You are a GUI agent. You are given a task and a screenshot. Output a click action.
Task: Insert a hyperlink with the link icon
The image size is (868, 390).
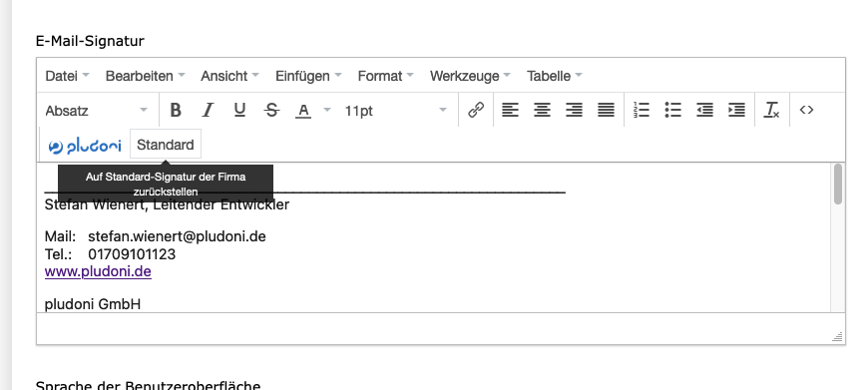click(476, 110)
